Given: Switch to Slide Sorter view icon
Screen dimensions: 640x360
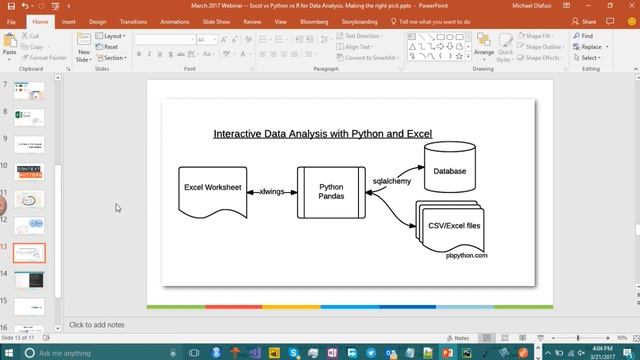Looking at the screenshot, I should 505,338.
